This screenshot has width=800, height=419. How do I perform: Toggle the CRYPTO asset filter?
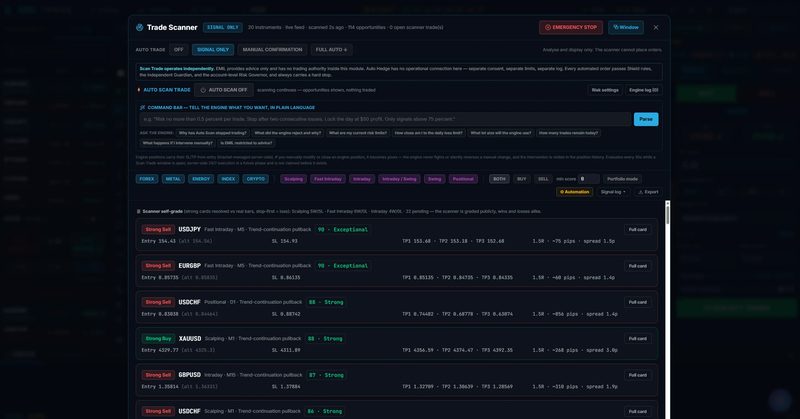coord(256,179)
